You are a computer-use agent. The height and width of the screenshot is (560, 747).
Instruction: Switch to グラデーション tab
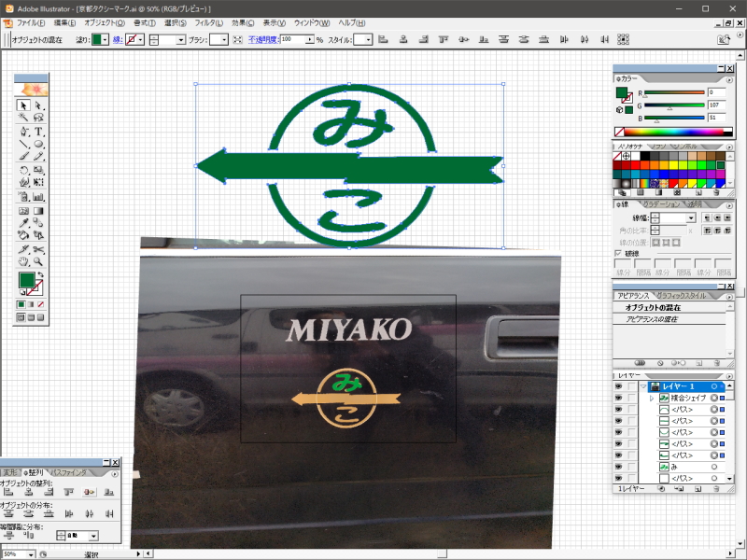click(661, 203)
